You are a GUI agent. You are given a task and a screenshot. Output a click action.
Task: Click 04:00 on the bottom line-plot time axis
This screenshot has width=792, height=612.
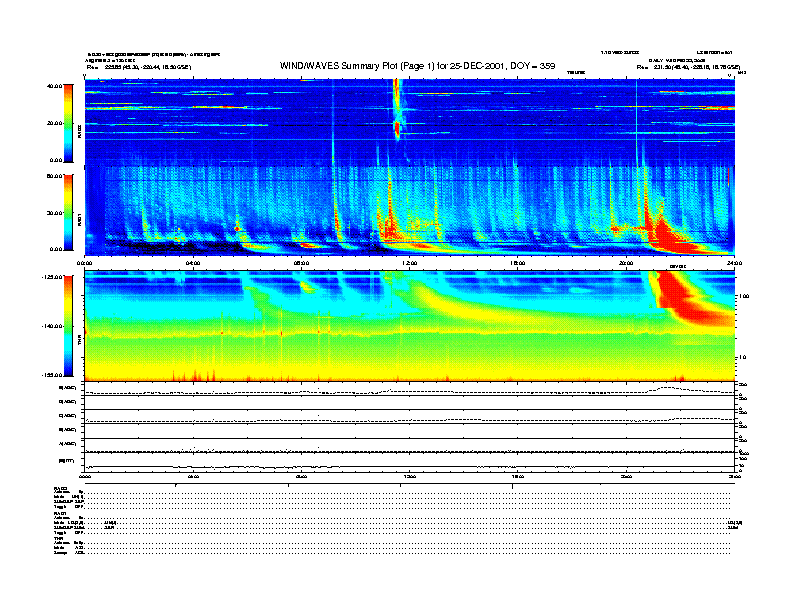pos(193,477)
